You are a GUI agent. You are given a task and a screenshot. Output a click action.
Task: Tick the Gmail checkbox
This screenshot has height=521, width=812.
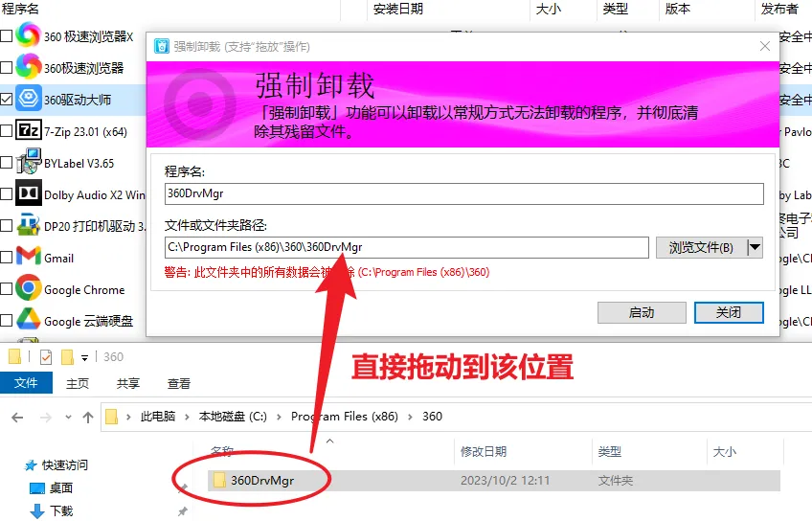6,257
